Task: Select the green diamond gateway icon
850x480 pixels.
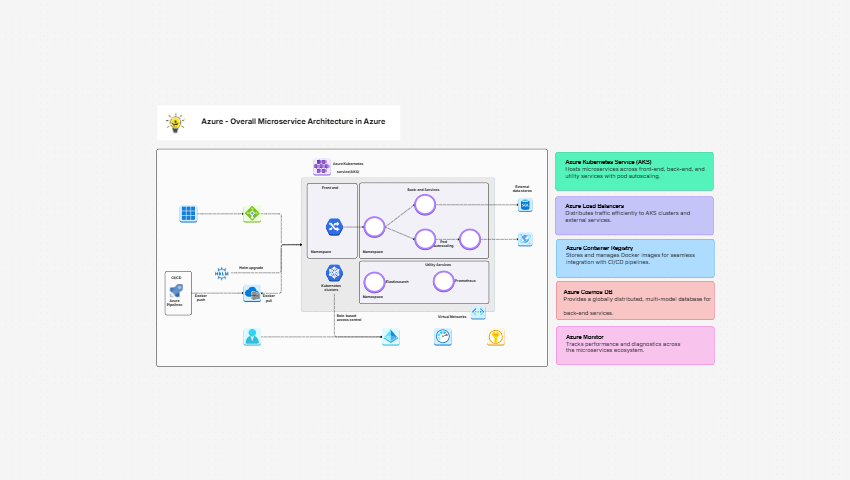Action: [252, 214]
